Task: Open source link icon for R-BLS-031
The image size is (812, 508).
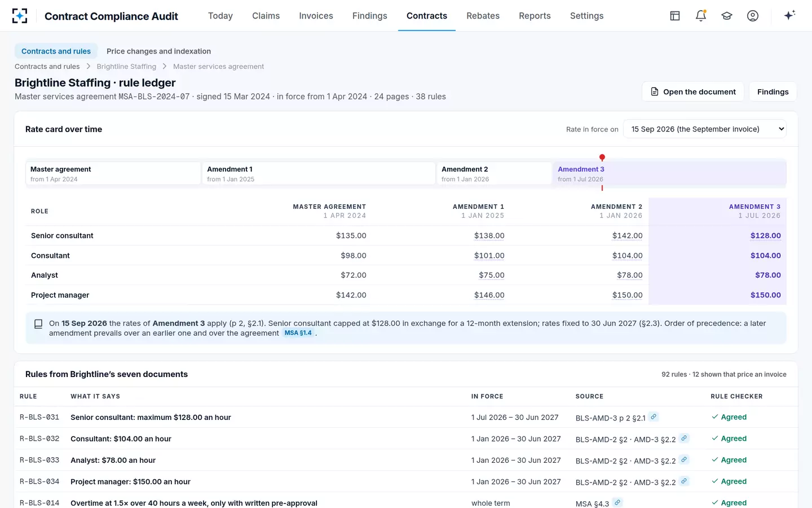Action: 654,417
